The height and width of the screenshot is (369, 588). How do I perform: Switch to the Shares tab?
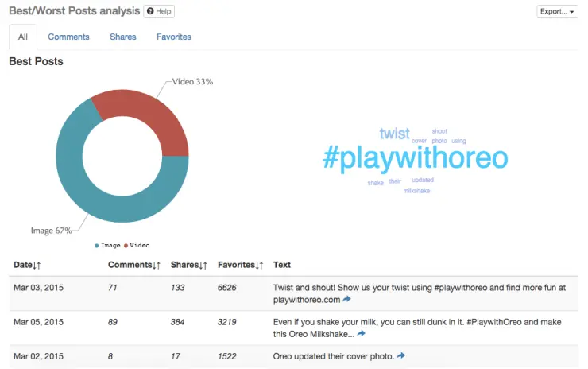coord(123,37)
